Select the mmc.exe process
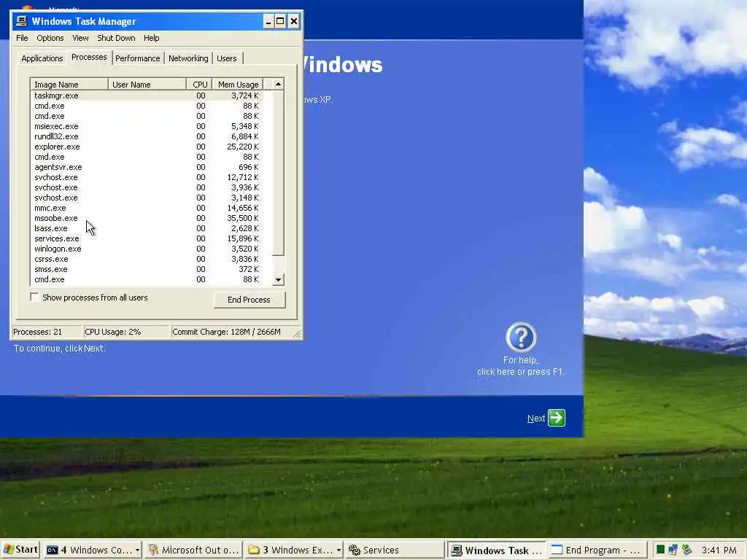Image resolution: width=747 pixels, height=560 pixels. 147,208
